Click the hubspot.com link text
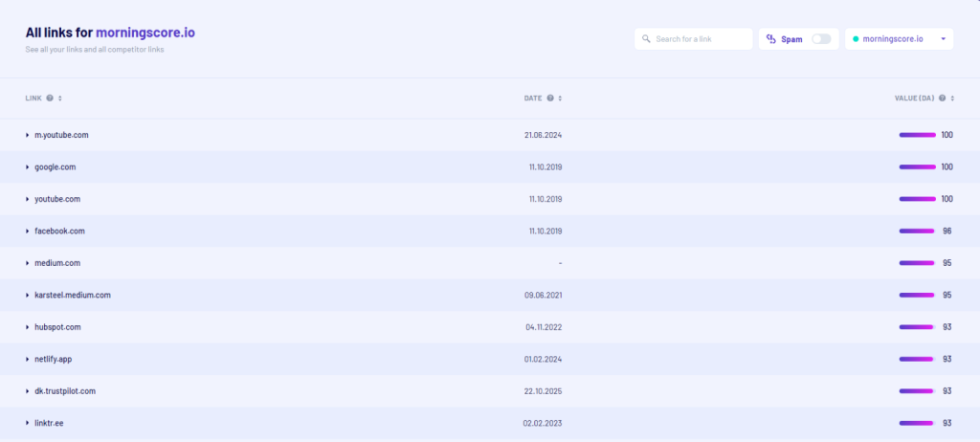 tap(57, 327)
